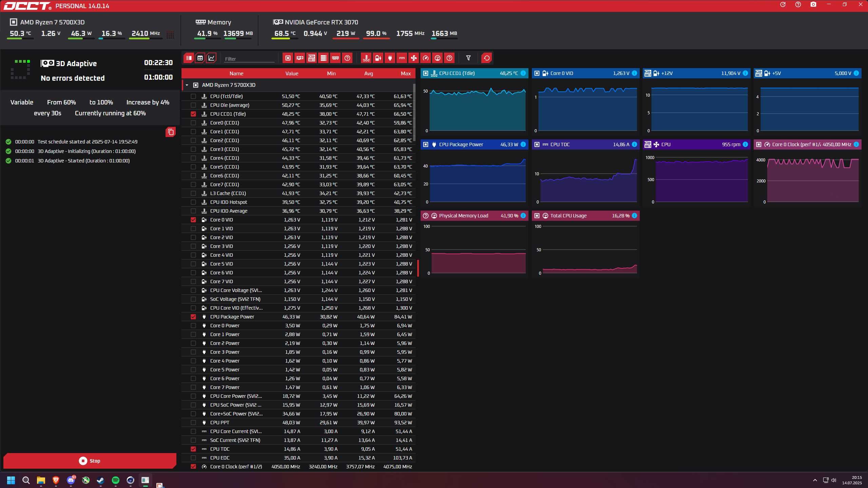Select the CPU TDC graph tile
This screenshot has height=488, width=868.
(x=585, y=173)
